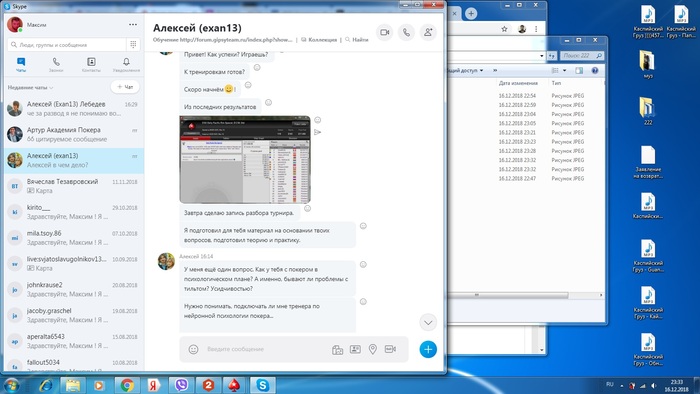Select the Алексей (exan13) conversation
This screenshot has width=700, height=394.
coord(74,161)
